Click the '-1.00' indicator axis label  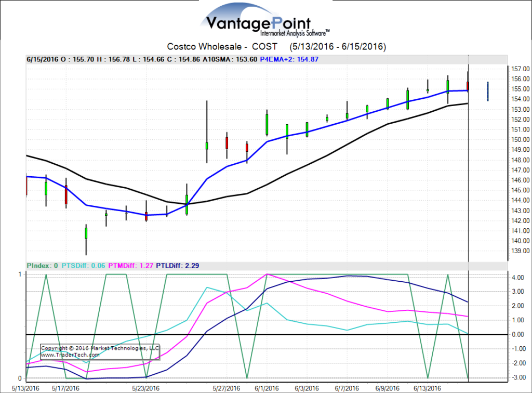pos(518,349)
